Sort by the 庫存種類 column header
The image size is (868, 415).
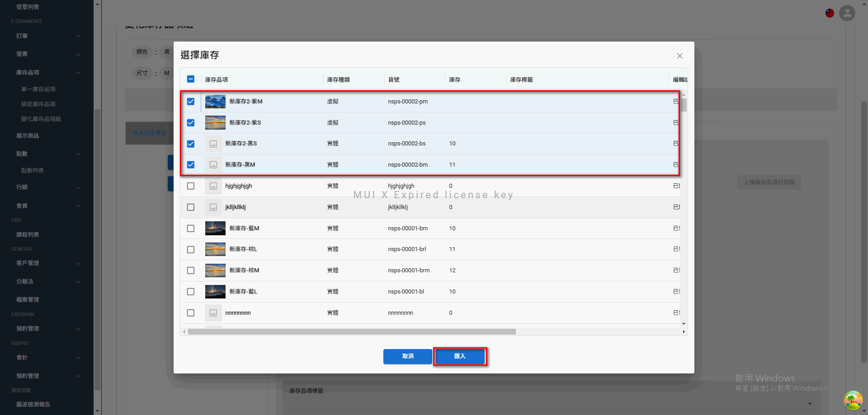point(339,80)
